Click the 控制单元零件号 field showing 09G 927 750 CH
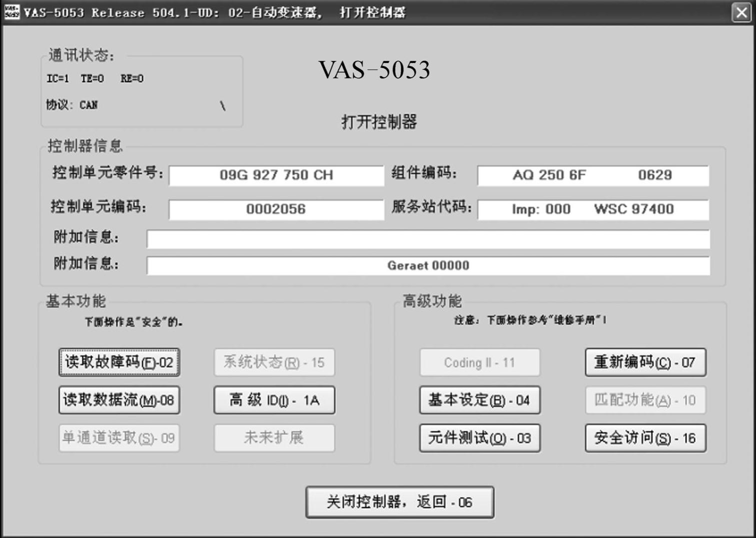This screenshot has height=538, width=756. click(276, 175)
